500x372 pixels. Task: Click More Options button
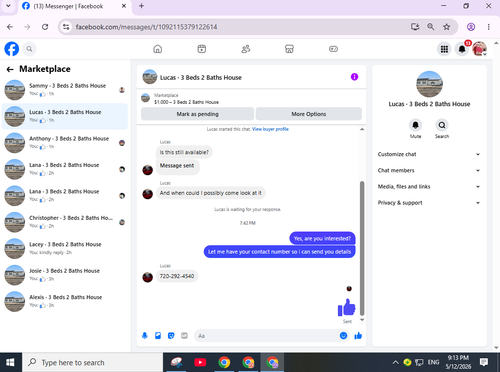309,114
